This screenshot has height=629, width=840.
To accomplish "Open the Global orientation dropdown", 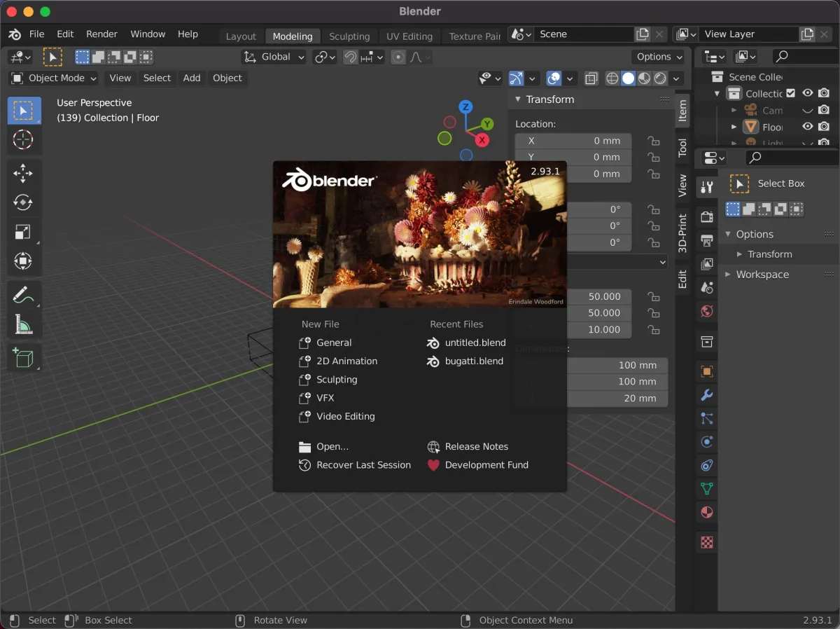I will coord(274,57).
